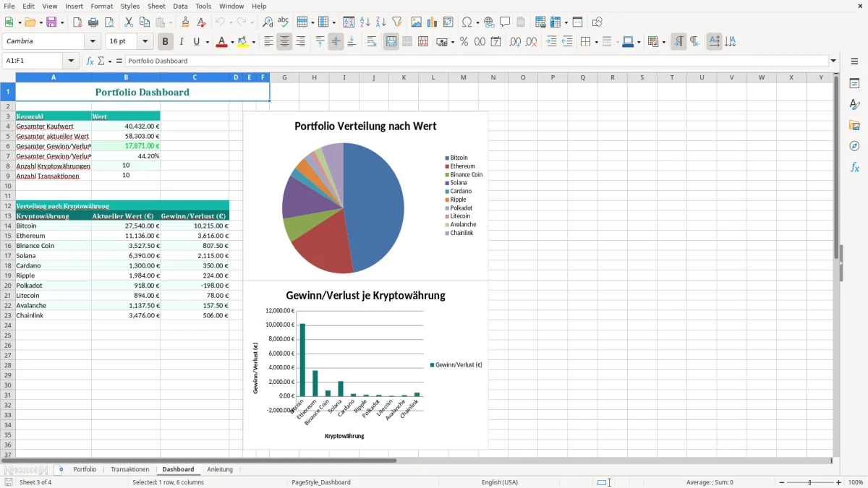Viewport: 868px width, 488px height.
Task: Click Clear Direct Formatting icon
Action: point(202,22)
